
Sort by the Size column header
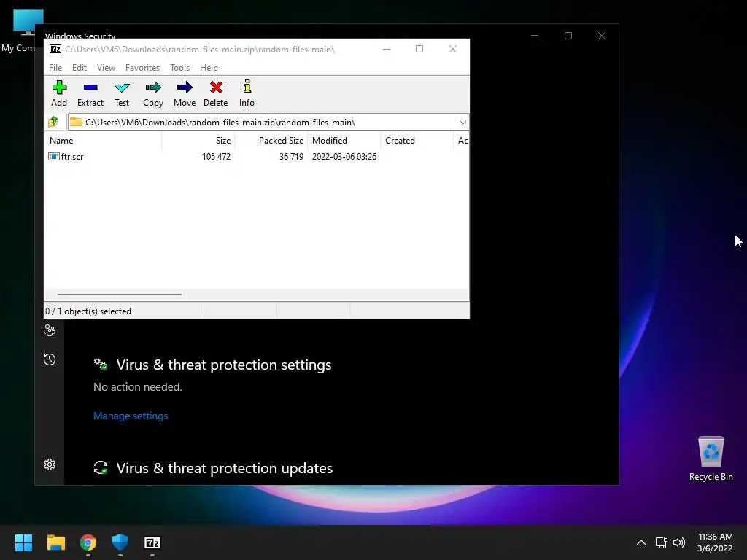198,141
